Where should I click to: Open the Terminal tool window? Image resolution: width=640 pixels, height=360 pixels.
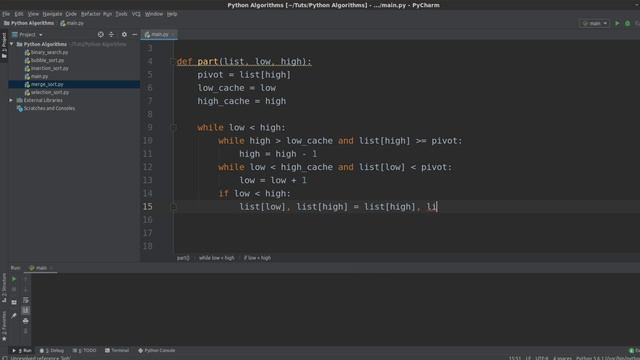(x=117, y=351)
